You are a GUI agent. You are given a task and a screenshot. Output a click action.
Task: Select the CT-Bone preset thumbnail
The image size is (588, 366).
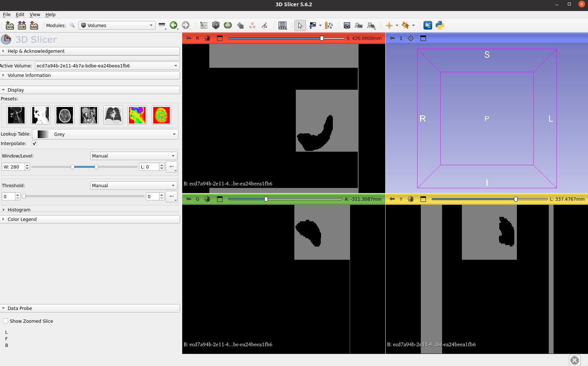[16, 115]
